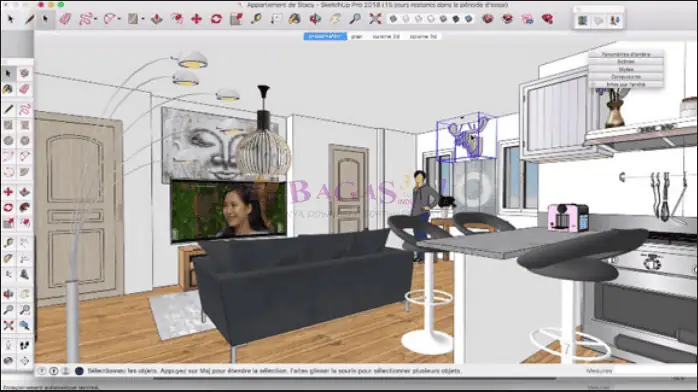Pick the Paint Bucket in top toolbar
Viewport: 698px width, 392px height.
click(294, 19)
